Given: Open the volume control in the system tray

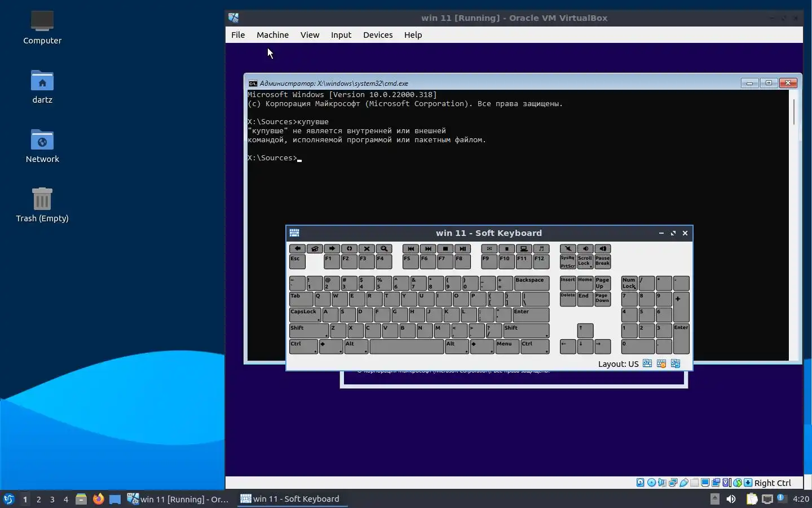Looking at the screenshot, I should (731, 499).
